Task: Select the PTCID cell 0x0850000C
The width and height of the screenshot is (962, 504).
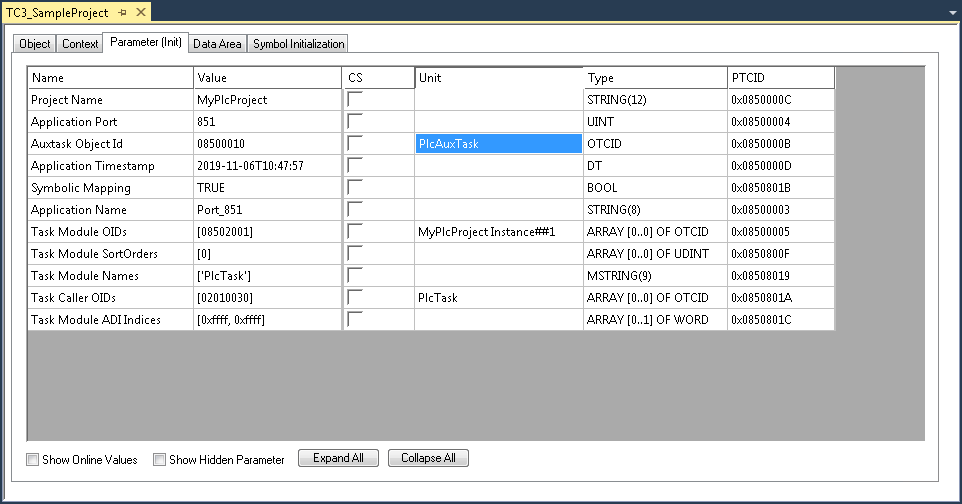Action: [x=781, y=99]
